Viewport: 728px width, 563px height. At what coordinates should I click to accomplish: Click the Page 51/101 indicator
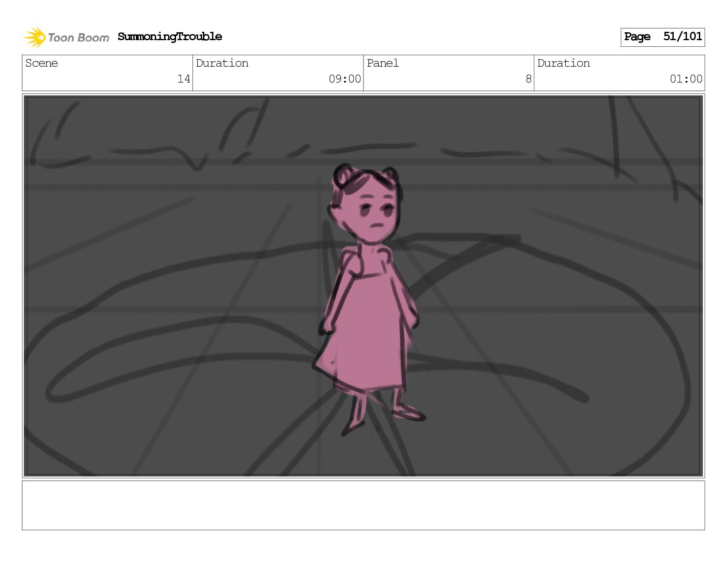coord(663,37)
